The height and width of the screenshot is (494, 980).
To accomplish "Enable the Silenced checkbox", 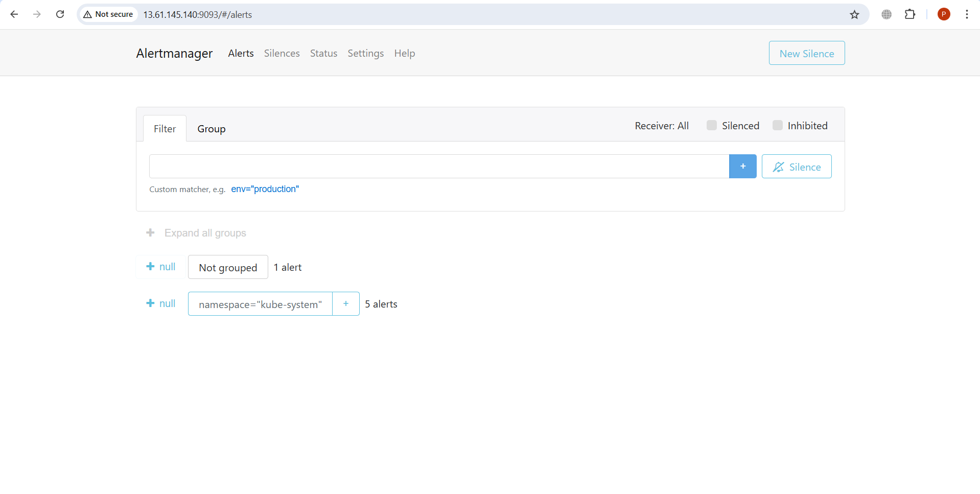I will point(711,125).
